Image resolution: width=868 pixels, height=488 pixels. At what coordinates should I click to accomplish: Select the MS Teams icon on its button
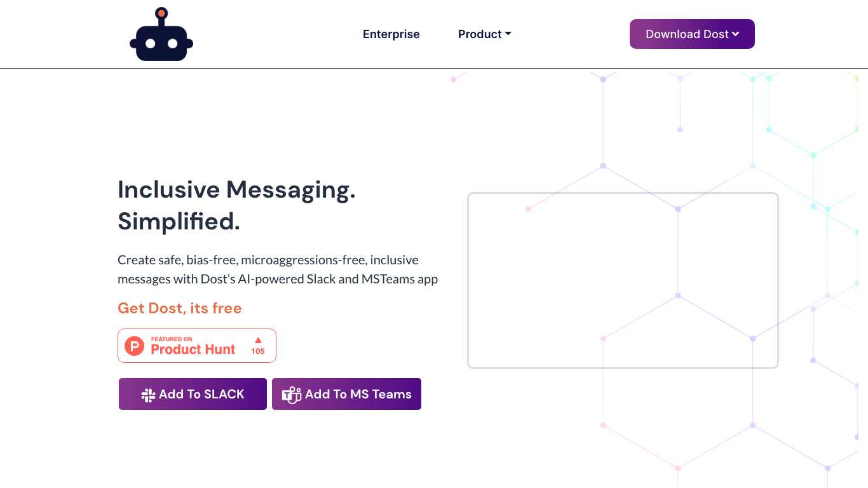tap(291, 394)
